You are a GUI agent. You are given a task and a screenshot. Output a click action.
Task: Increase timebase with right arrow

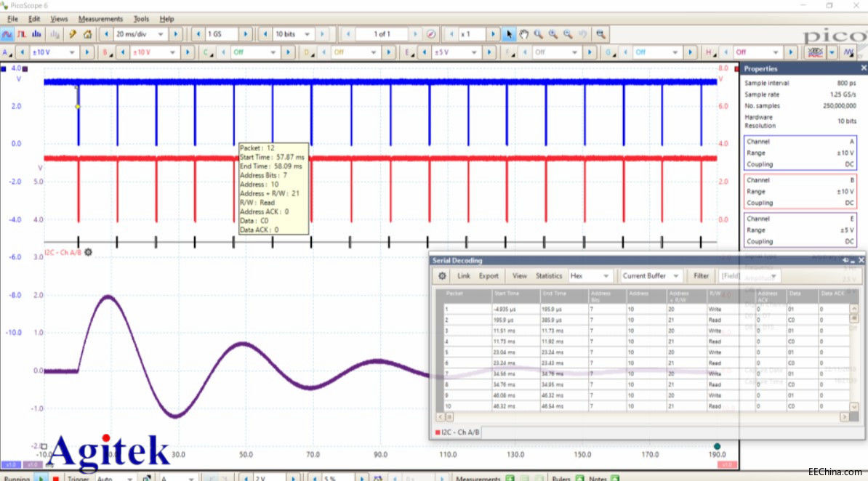coord(176,34)
